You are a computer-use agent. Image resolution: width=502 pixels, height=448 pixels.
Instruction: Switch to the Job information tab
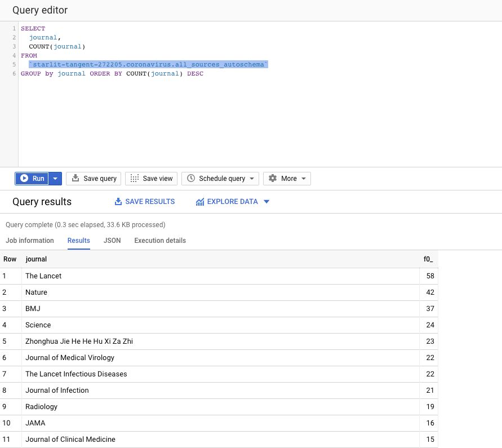click(x=30, y=241)
